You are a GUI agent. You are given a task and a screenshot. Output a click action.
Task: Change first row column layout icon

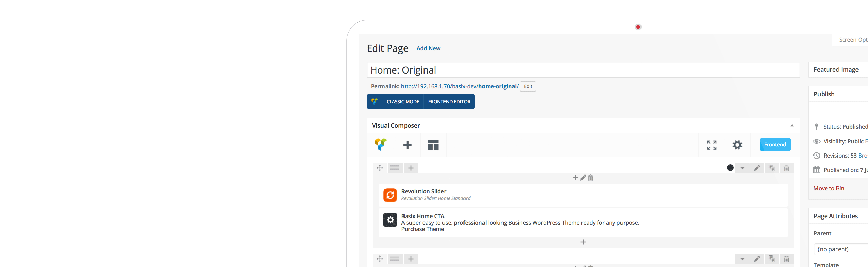[x=395, y=168]
